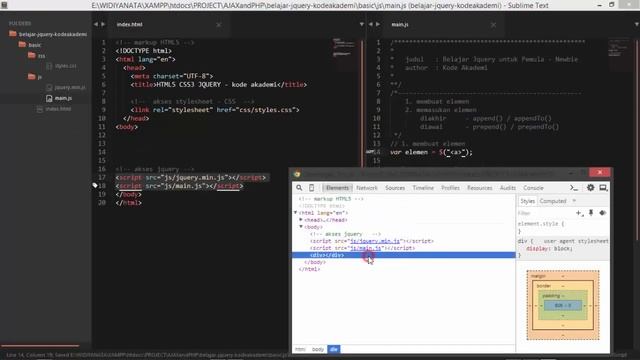Click the right editor vertical scrollbar
640x360 pixels.
tap(637, 139)
